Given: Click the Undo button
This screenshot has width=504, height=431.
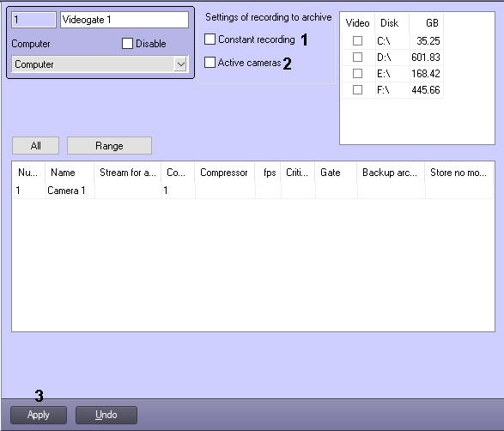Looking at the screenshot, I should [x=106, y=415].
